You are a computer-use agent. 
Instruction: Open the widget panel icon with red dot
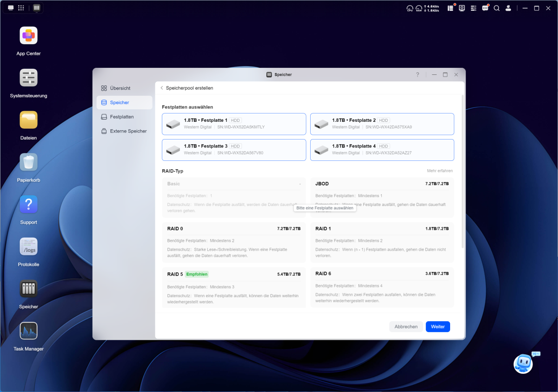451,8
